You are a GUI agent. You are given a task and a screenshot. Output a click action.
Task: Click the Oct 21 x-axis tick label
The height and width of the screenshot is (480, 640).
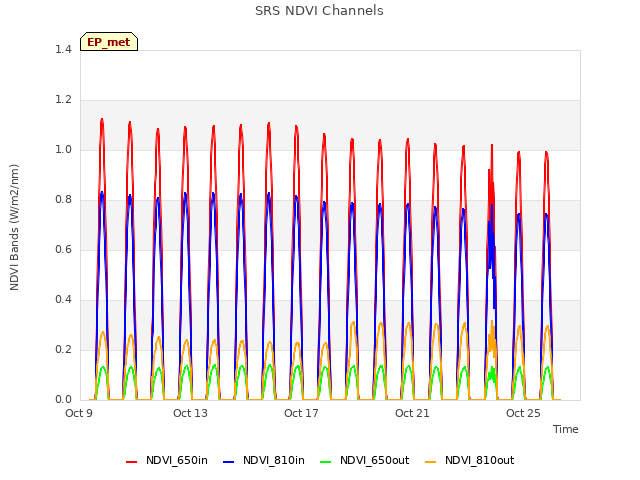click(x=412, y=413)
